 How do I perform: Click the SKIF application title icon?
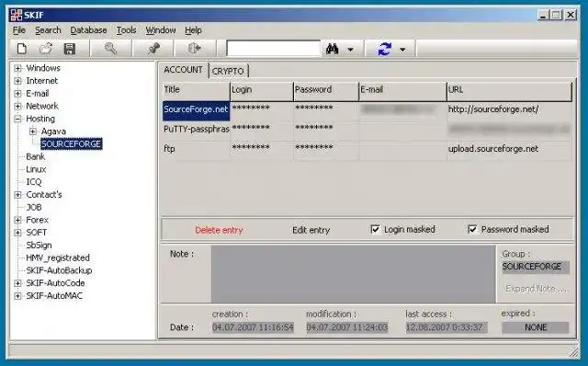[x=17, y=15]
